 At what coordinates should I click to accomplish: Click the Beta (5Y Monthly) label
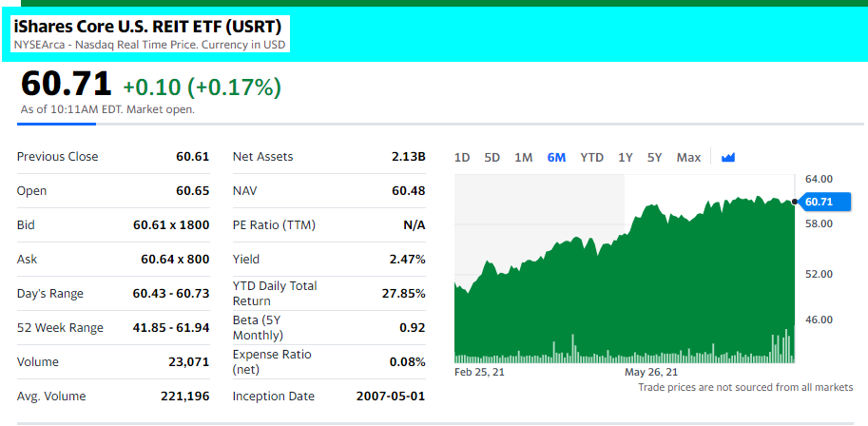click(x=258, y=328)
